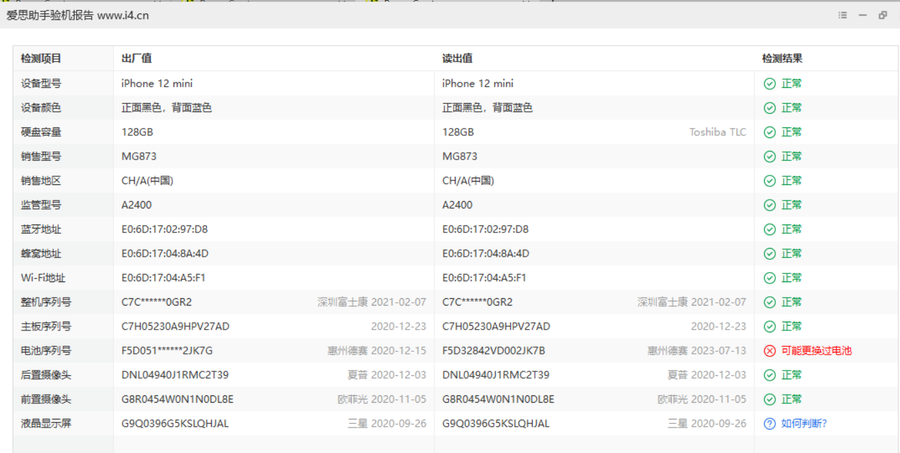
Task: Select the 电池序列号 row label
Action: tap(46, 351)
